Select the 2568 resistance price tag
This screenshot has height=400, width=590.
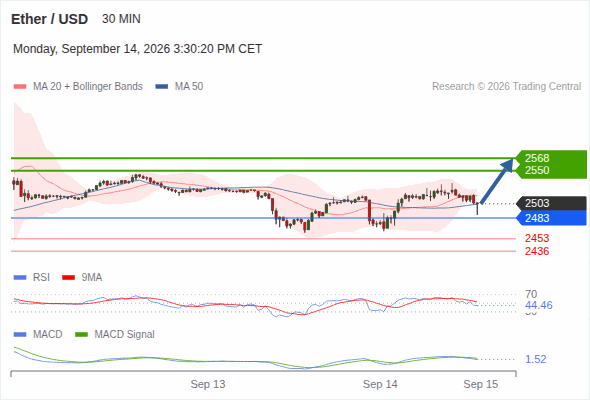(x=537, y=158)
